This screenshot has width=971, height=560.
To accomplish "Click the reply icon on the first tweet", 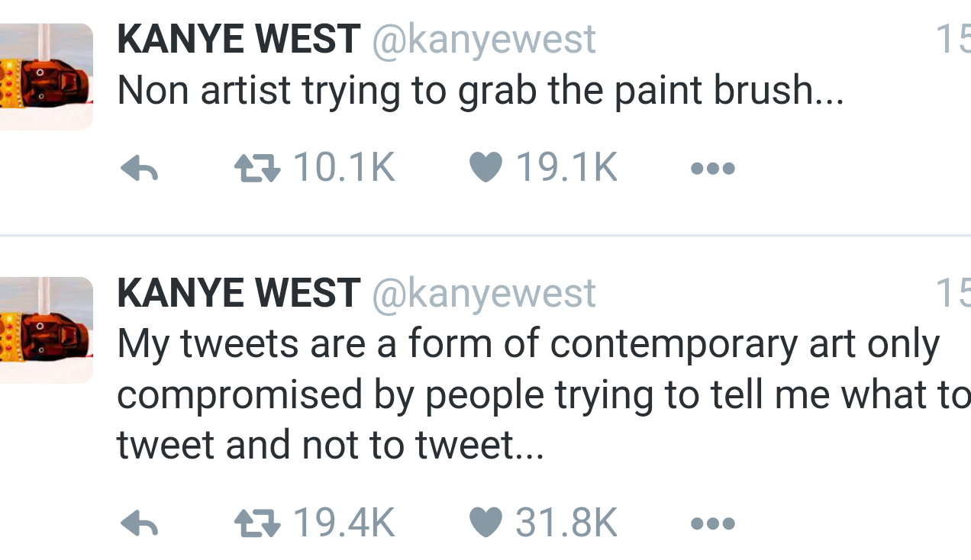I will click(x=140, y=168).
